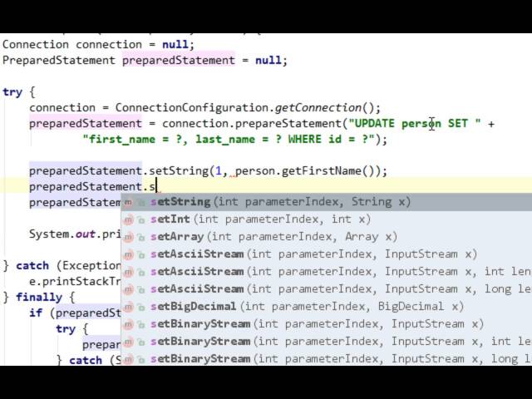This screenshot has width=532, height=399.
Task: Click "UPDATE person SET " string literal
Action: coord(415,124)
